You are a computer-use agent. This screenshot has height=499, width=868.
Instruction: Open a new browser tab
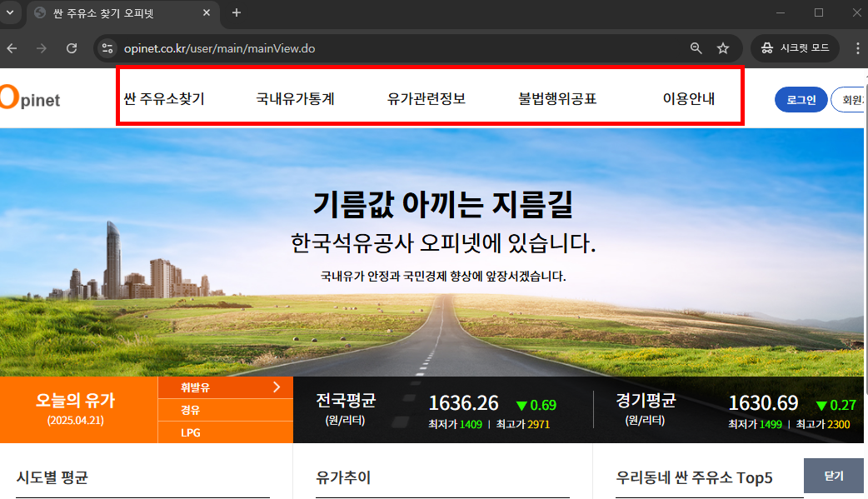point(236,12)
